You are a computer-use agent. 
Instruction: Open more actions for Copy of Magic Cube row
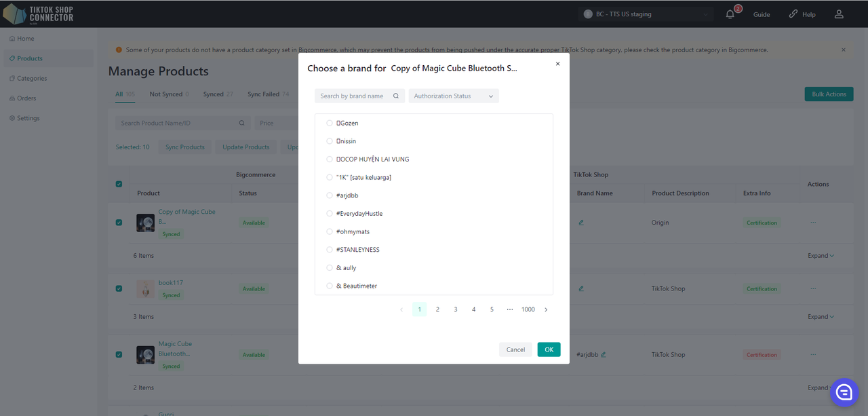(x=813, y=223)
